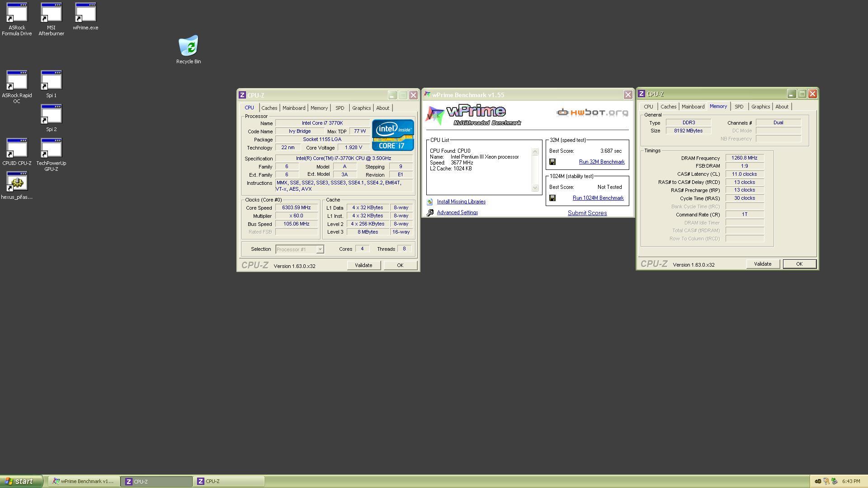This screenshot has height=488, width=868.
Task: Open CPUID CPU-Z desktop shortcut
Action: pyautogui.click(x=17, y=152)
